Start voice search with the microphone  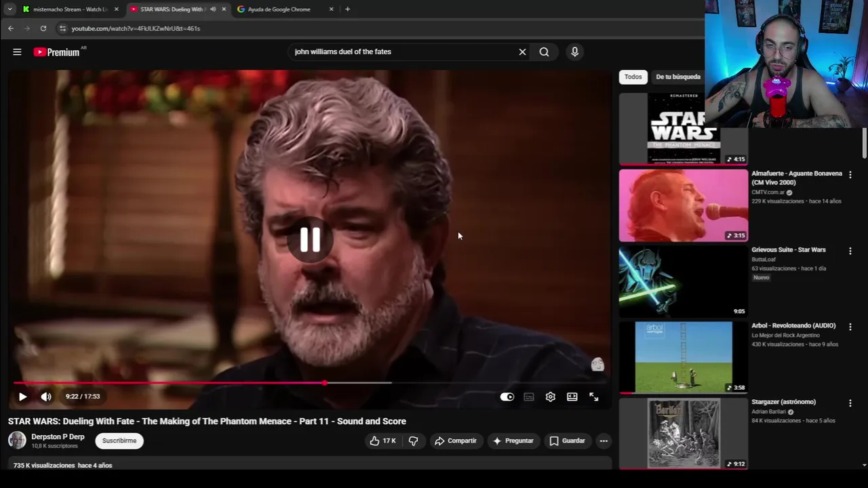(x=574, y=52)
